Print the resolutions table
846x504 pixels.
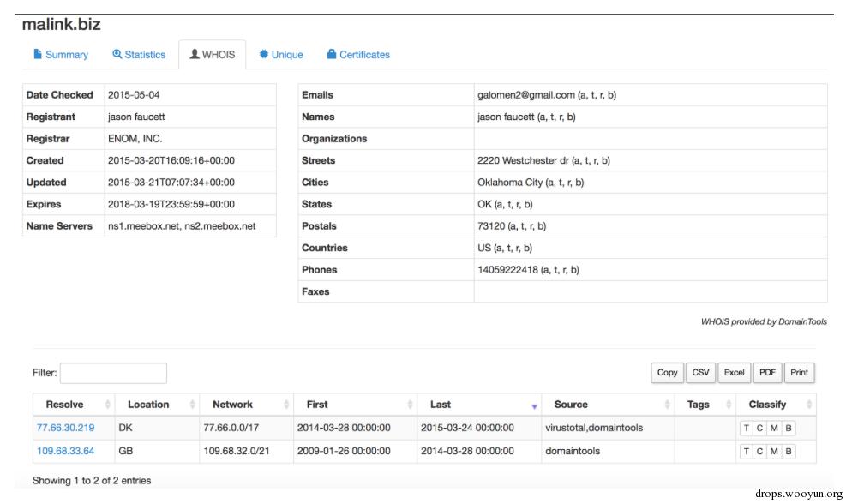tap(799, 373)
